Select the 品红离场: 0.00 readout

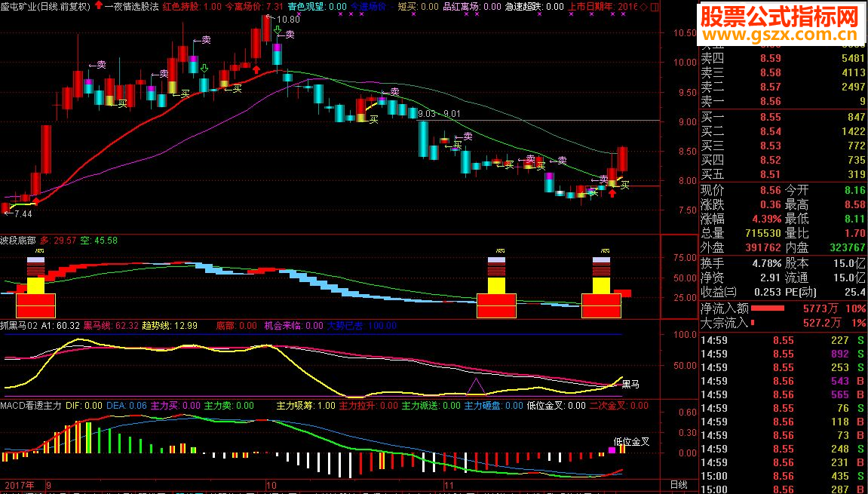point(472,7)
